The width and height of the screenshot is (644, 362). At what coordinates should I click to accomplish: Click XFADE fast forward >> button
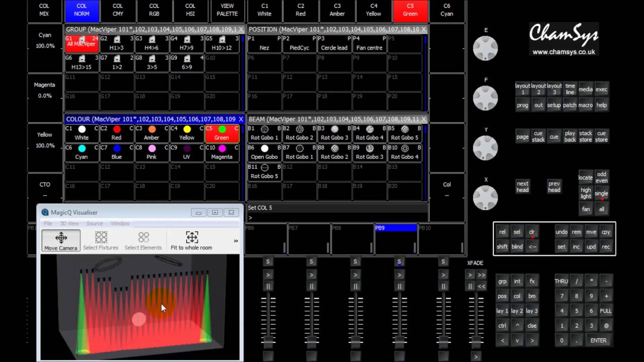click(481, 275)
